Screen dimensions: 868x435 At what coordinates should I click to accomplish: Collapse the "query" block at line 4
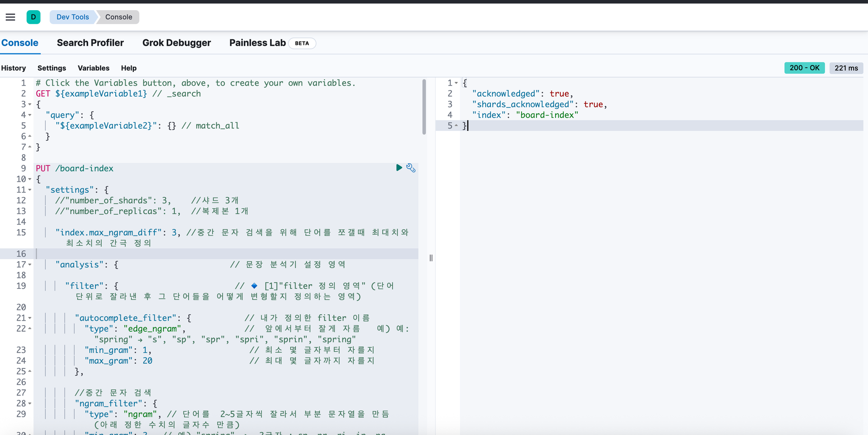click(30, 115)
